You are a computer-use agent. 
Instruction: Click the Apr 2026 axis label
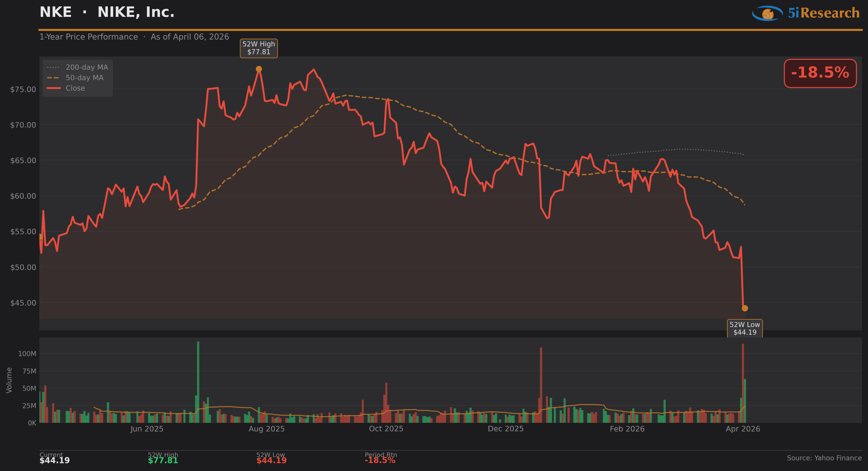point(743,429)
